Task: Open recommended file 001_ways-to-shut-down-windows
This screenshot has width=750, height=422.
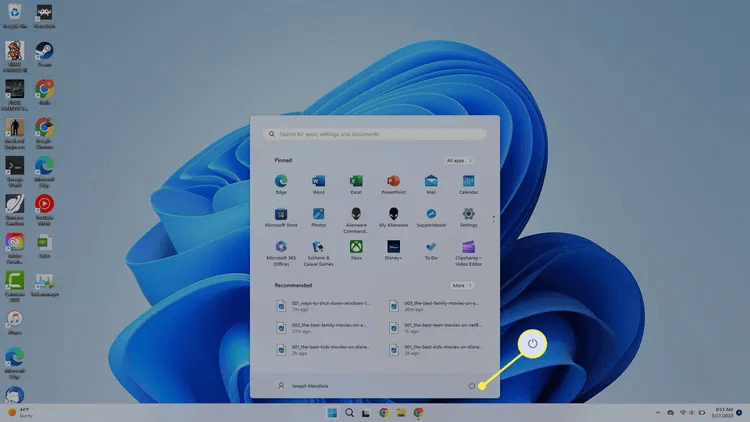Action: (x=324, y=306)
